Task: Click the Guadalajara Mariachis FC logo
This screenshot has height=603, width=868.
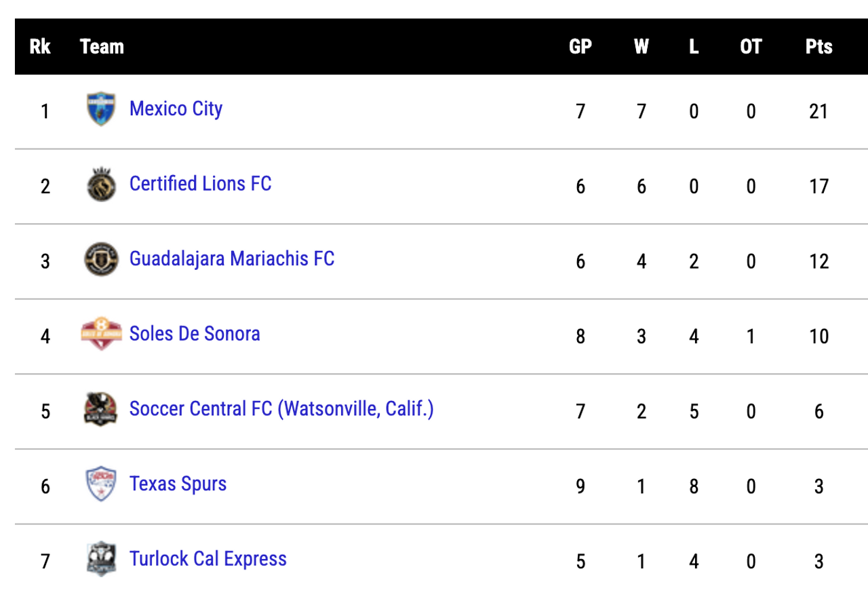Action: [101, 259]
